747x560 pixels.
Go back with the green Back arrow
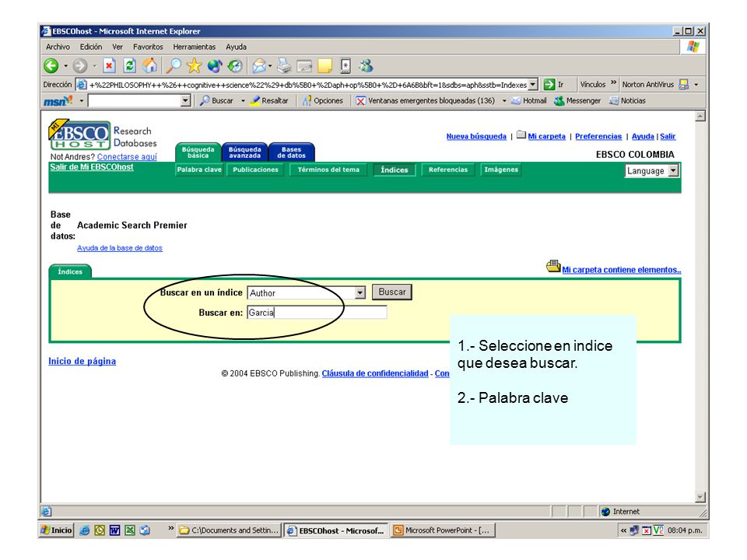pos(51,65)
